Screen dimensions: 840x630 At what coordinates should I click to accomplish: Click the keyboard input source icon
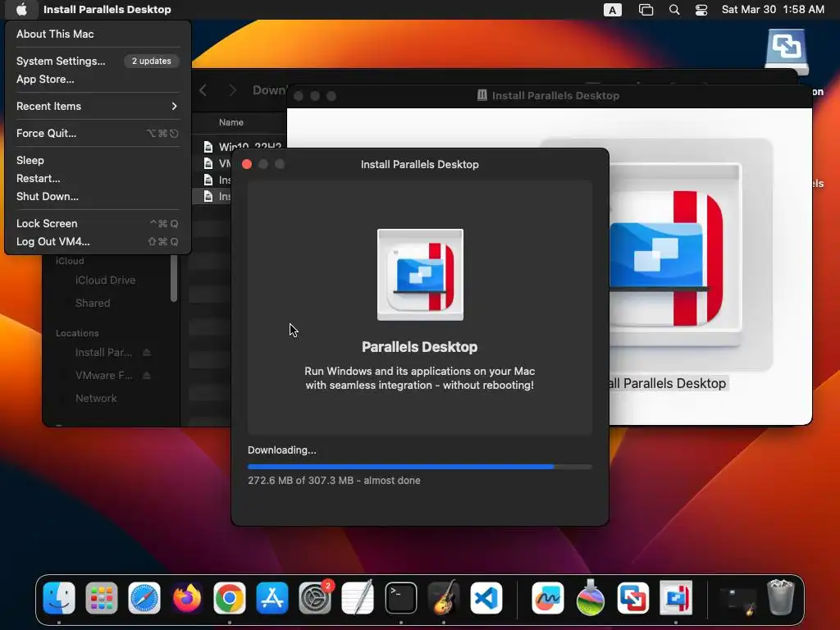612,10
